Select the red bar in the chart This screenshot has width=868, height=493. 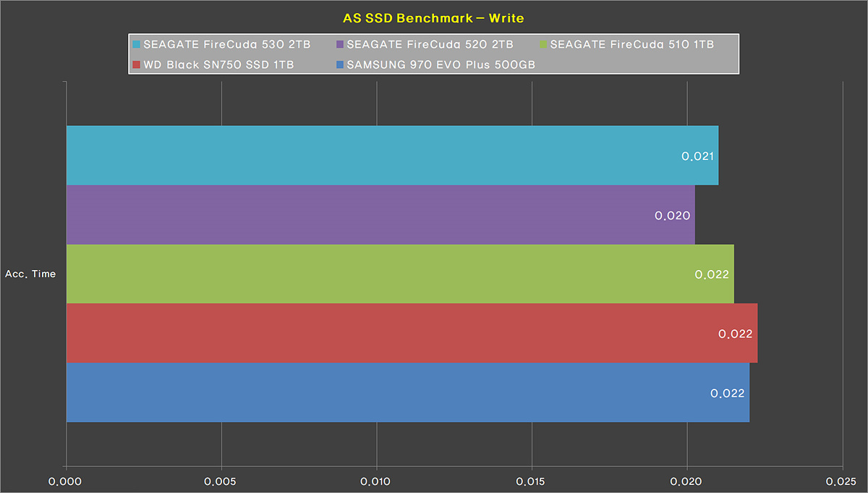pyautogui.click(x=412, y=334)
